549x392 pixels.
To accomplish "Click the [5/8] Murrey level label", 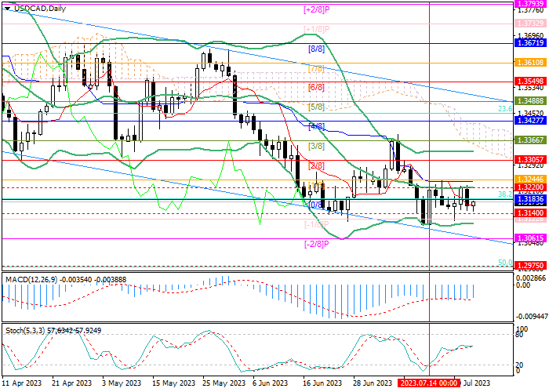I will click(317, 107).
